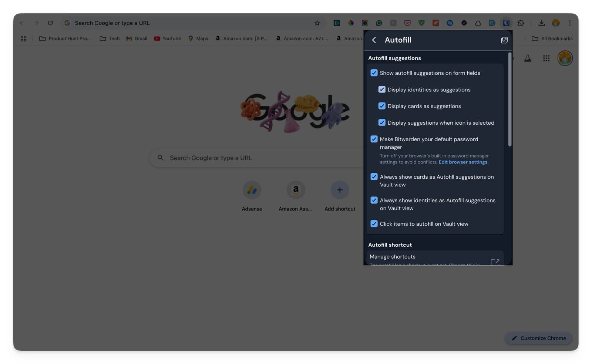Click the blue swirl extension icon

tap(450, 23)
